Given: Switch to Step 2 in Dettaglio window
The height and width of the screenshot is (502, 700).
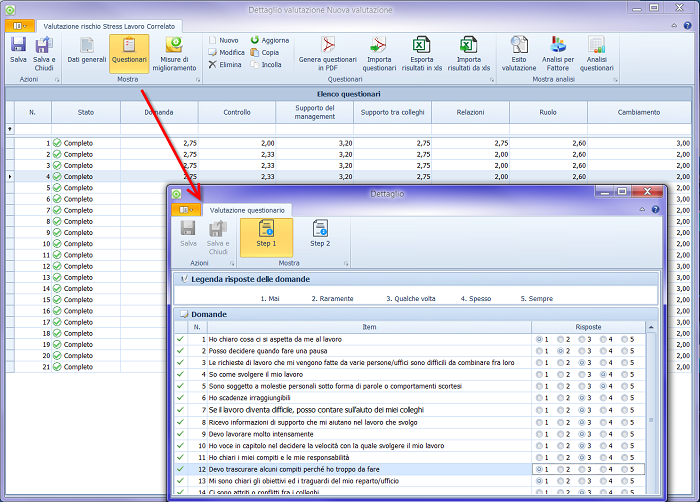Looking at the screenshot, I should 320,233.
